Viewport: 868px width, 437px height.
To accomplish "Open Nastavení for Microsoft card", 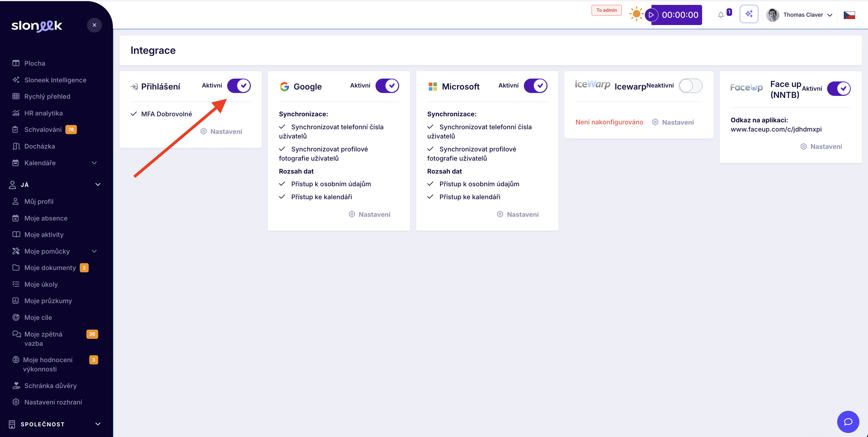I will coord(518,214).
